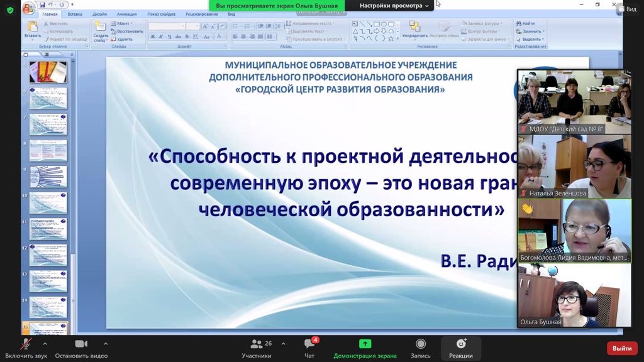This screenshot has height=362, width=644.
Task: Open the PowerPoint Office button
Action: point(28,8)
